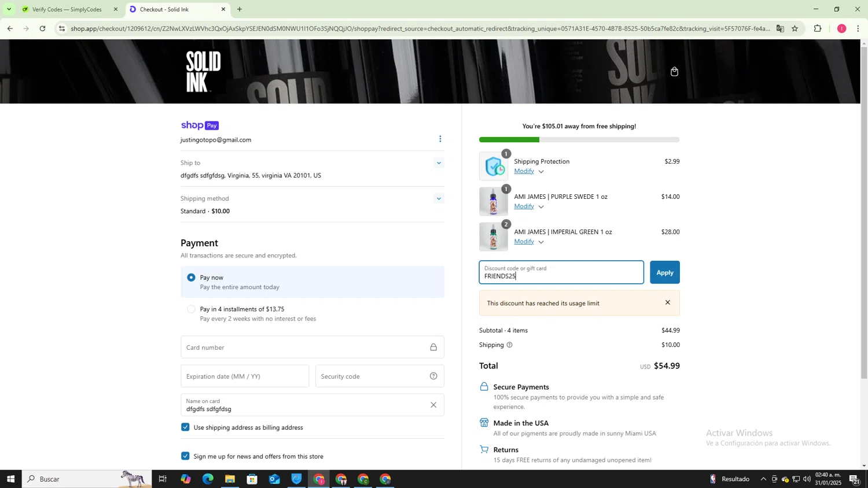Open Outlook from taskbar
This screenshot has width=868, height=488.
click(x=274, y=479)
